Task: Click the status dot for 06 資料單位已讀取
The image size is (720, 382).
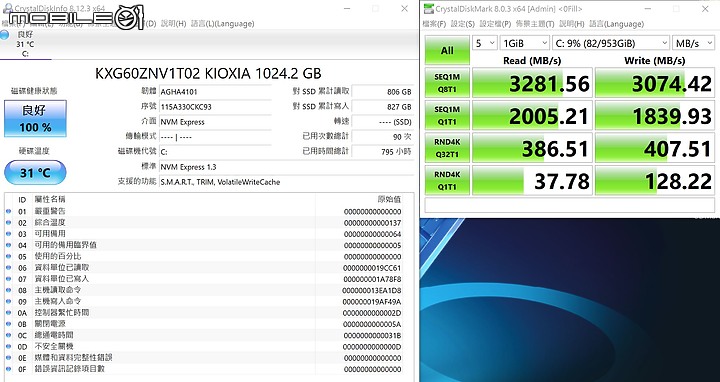Action: (8, 268)
